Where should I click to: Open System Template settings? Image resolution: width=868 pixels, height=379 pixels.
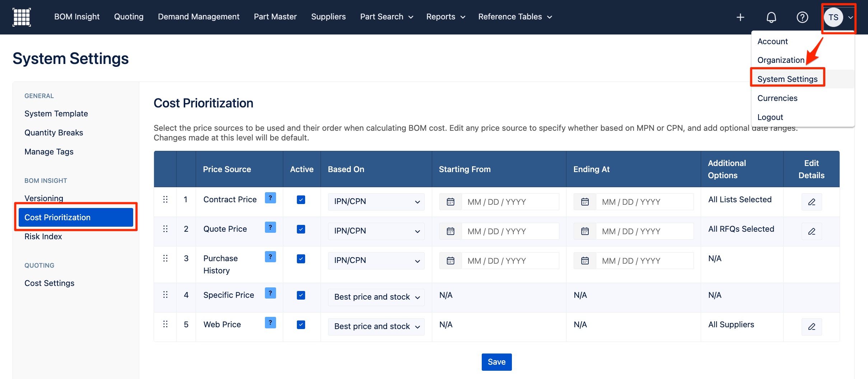56,114
